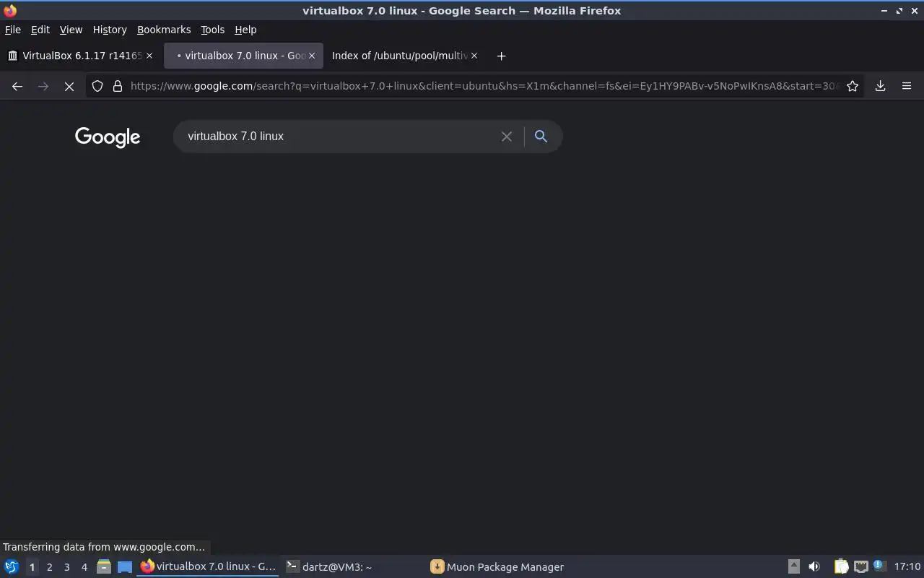Click the removable media tray icon
This screenshot has height=578, width=924.
[793, 567]
